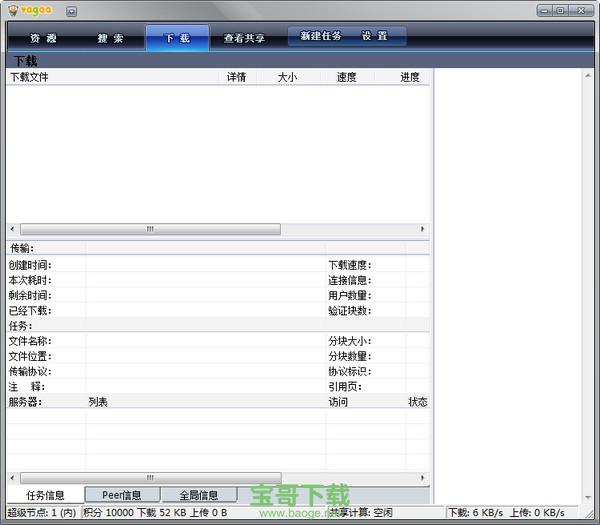Click the right panel scroll up arrow
600x525 pixels.
[x=587, y=76]
